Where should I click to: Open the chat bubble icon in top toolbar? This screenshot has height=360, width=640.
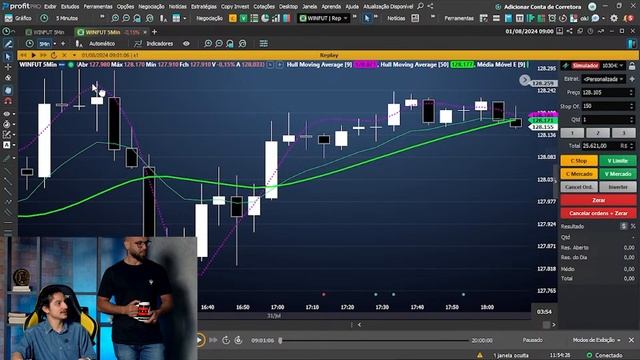(x=596, y=18)
